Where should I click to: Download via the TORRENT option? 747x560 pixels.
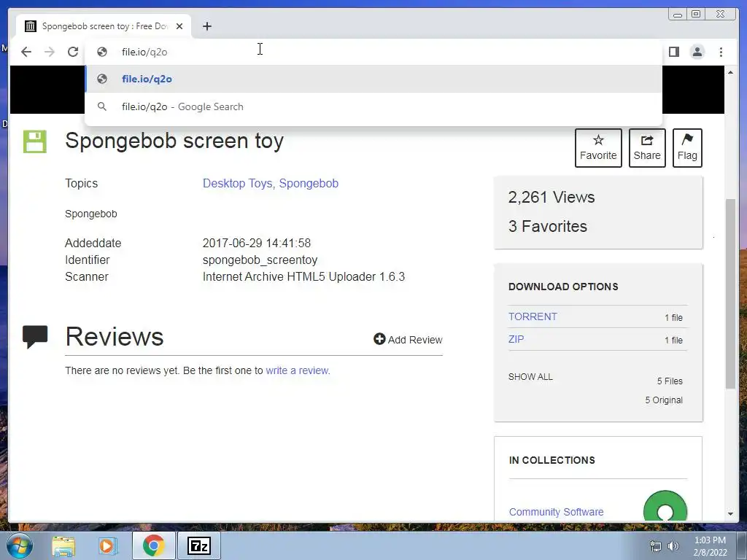point(533,316)
